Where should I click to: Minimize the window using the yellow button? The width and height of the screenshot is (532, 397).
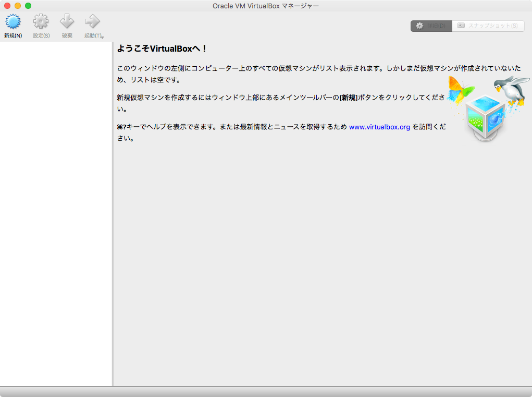click(x=18, y=6)
